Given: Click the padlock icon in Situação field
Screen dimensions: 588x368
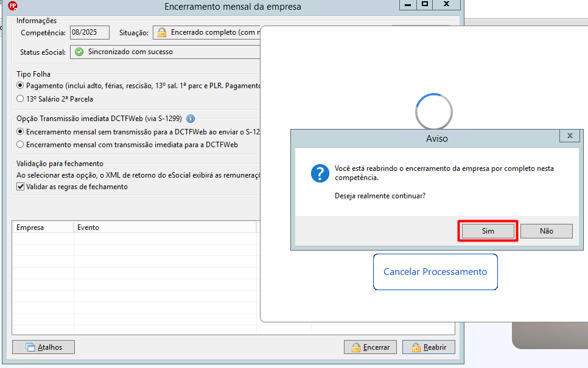Looking at the screenshot, I should 162,33.
